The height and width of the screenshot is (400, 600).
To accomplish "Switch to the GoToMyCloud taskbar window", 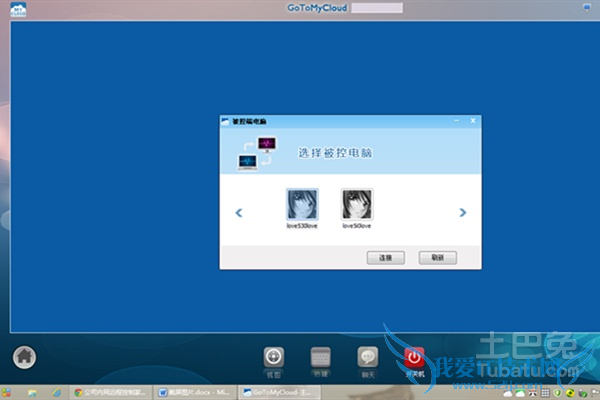I will (279, 392).
